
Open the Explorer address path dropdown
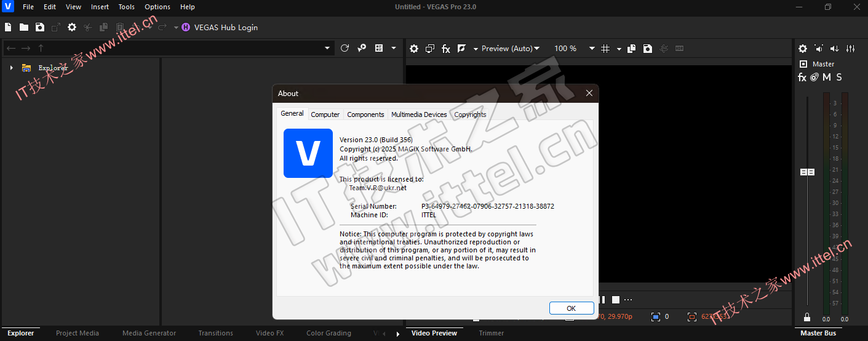click(327, 48)
